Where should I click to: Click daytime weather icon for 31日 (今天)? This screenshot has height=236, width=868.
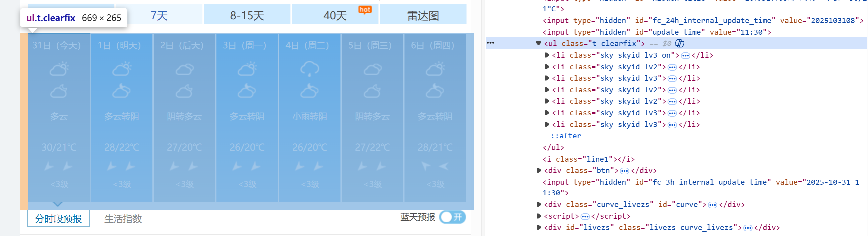coord(59,69)
